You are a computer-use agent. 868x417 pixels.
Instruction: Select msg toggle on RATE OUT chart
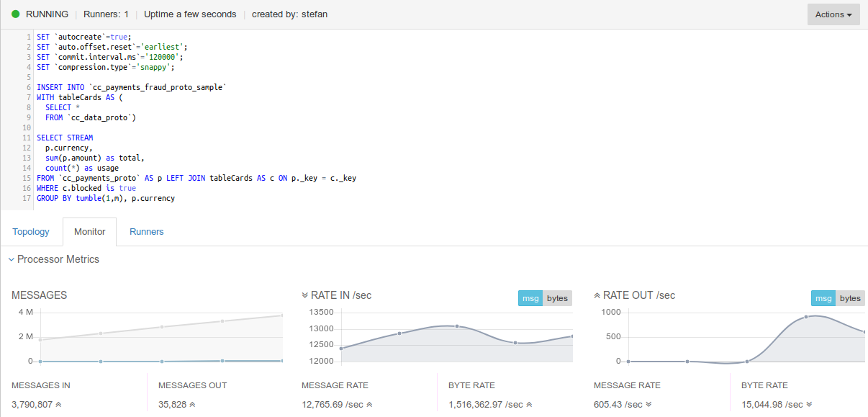pos(823,298)
